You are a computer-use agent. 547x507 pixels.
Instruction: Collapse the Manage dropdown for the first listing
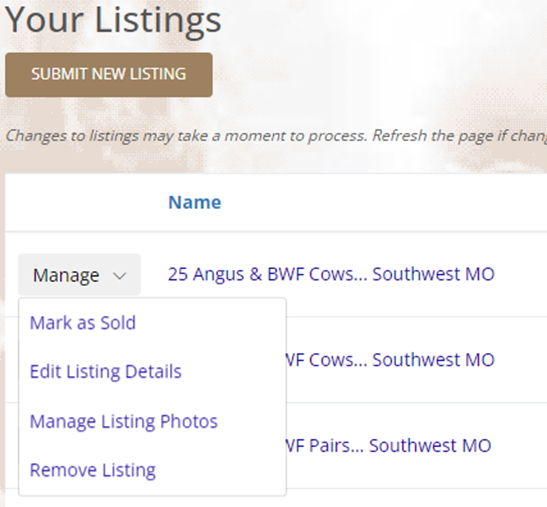coord(79,275)
